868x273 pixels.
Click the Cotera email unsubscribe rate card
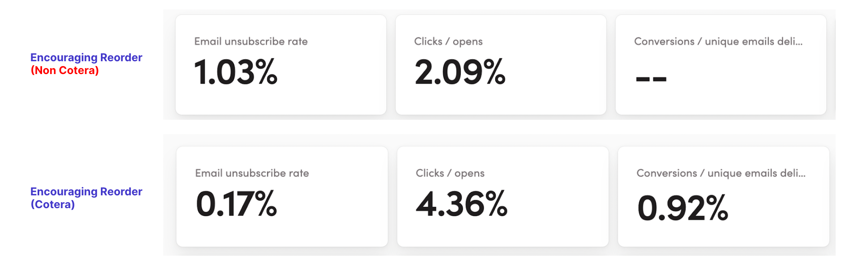pos(282,197)
